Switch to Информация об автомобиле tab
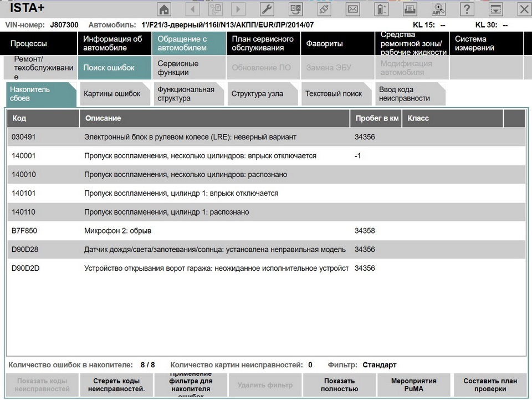The width and height of the screenshot is (532, 400). [115, 43]
